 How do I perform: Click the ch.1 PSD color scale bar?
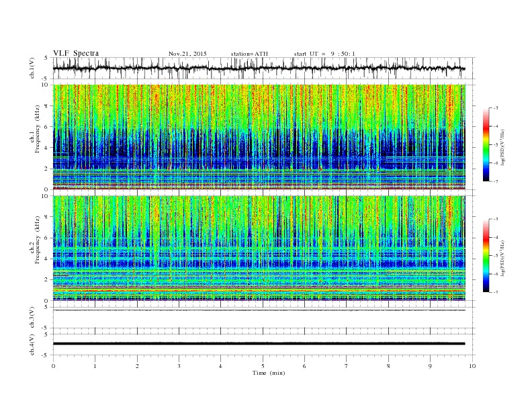click(x=486, y=144)
